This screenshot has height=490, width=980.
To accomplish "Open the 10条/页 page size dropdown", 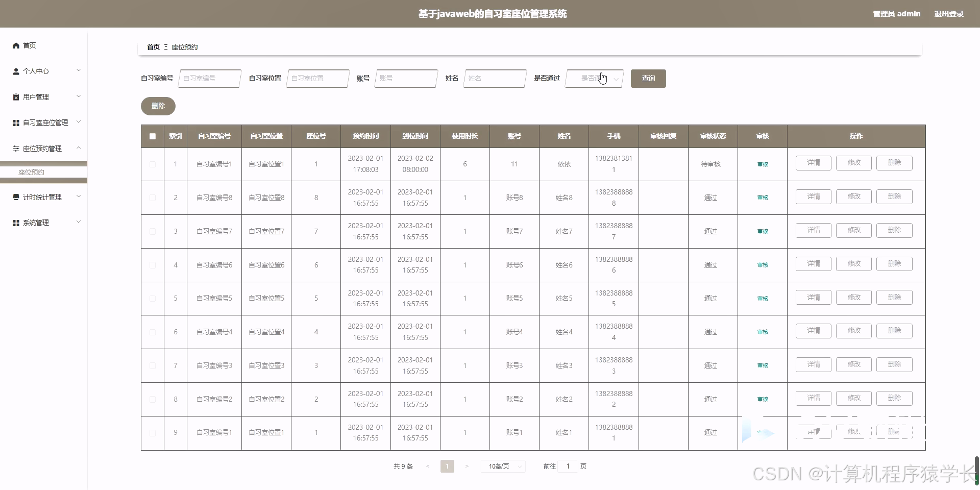I will (502, 466).
